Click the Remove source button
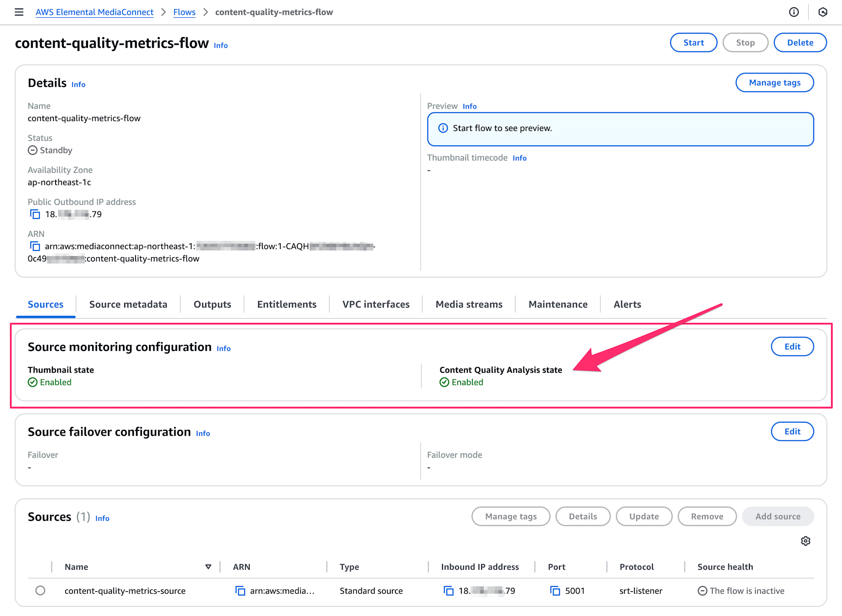This screenshot has height=616, width=842. [x=707, y=517]
